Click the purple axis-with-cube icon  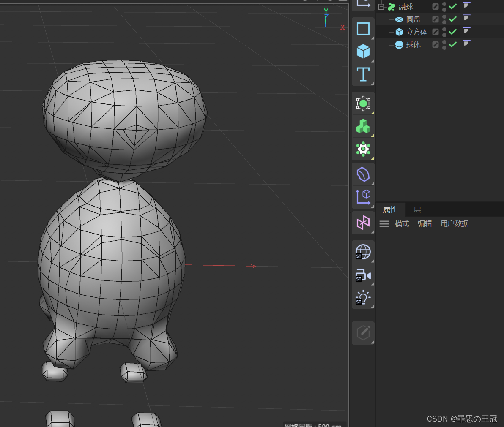(363, 197)
